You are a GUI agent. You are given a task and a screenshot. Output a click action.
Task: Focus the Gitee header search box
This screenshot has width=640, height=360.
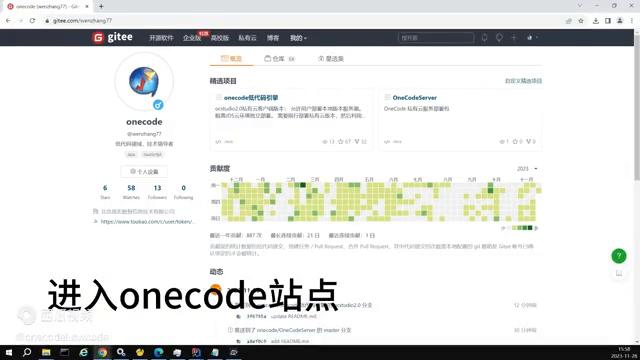tap(436, 38)
